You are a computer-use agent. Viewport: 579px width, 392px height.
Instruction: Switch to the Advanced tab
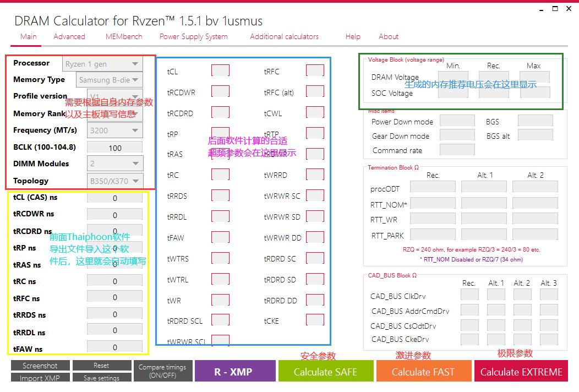[x=69, y=36]
